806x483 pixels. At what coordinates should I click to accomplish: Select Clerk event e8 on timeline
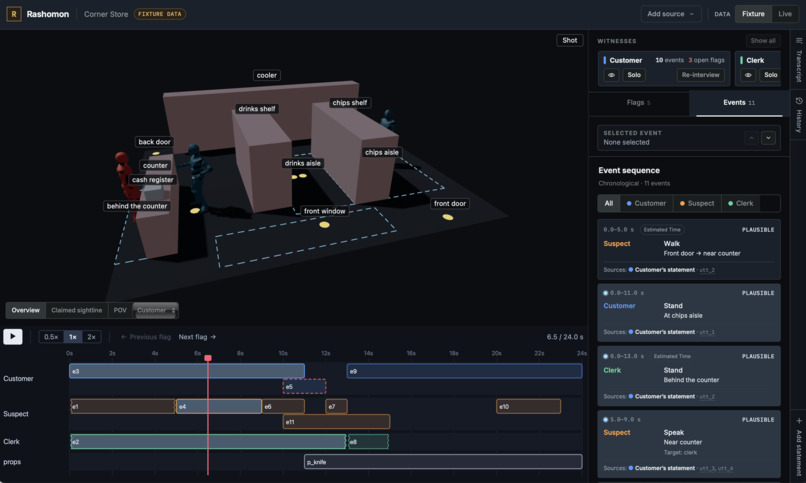369,441
